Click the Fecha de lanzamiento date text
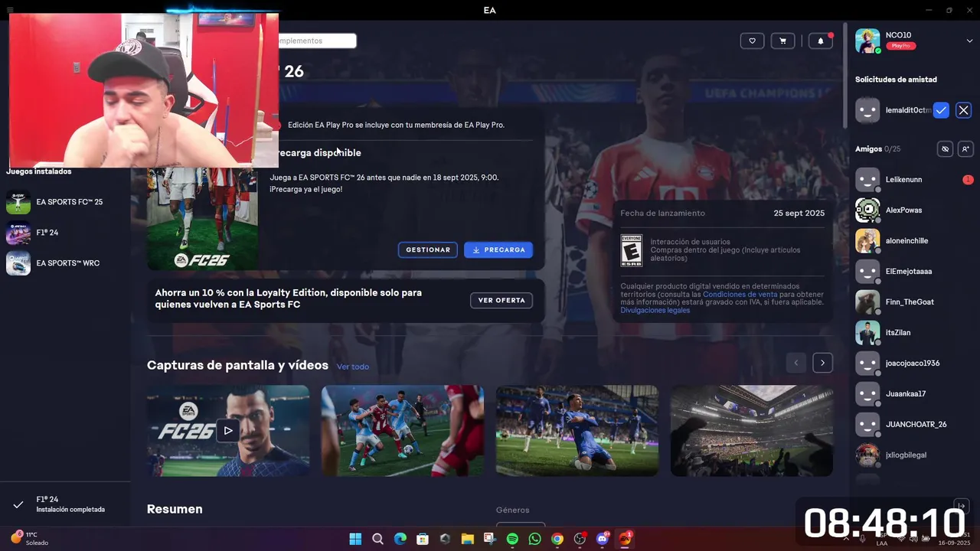The image size is (980, 551). (799, 214)
